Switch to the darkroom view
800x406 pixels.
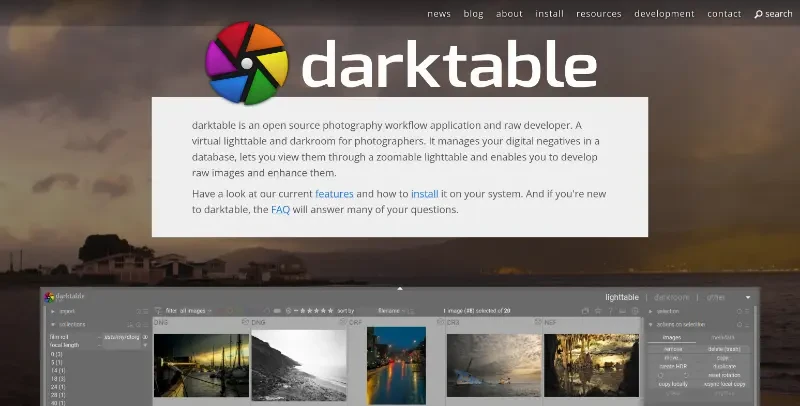point(671,297)
